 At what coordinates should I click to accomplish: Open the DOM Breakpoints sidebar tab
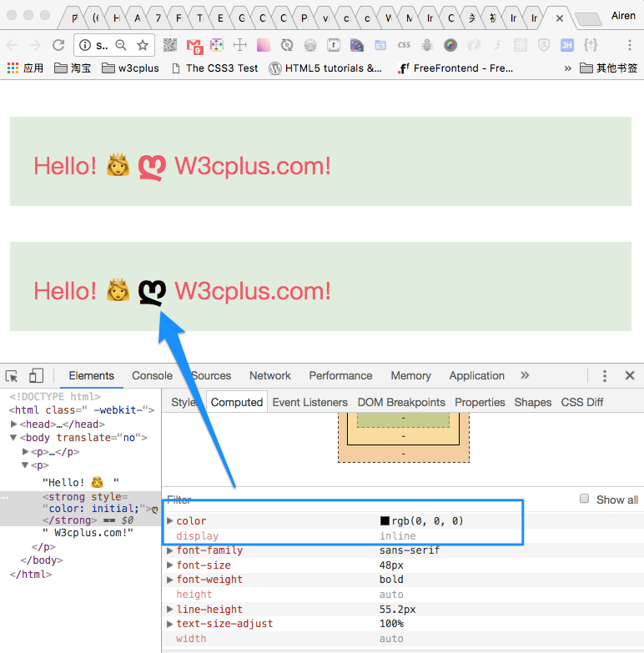[x=401, y=402]
